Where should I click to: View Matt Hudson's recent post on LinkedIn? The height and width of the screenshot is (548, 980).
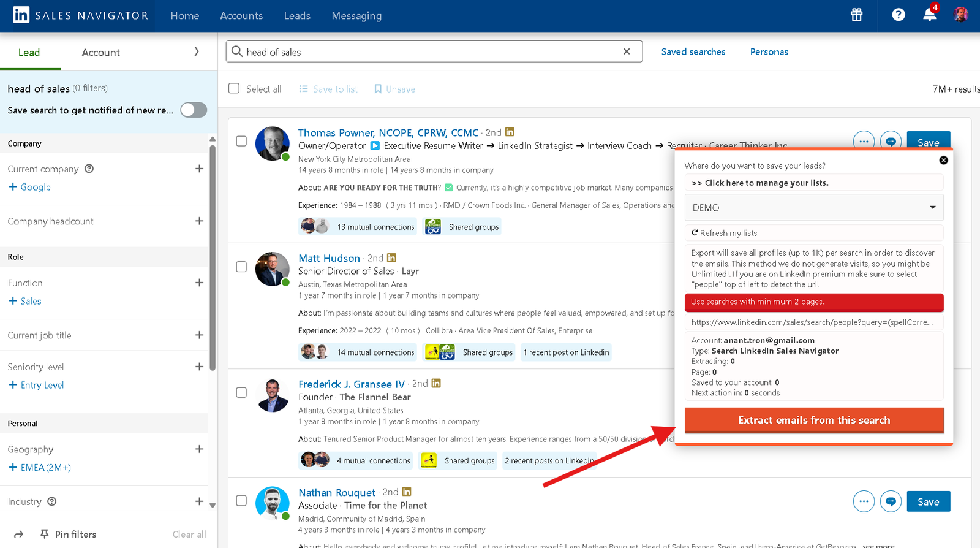click(567, 352)
